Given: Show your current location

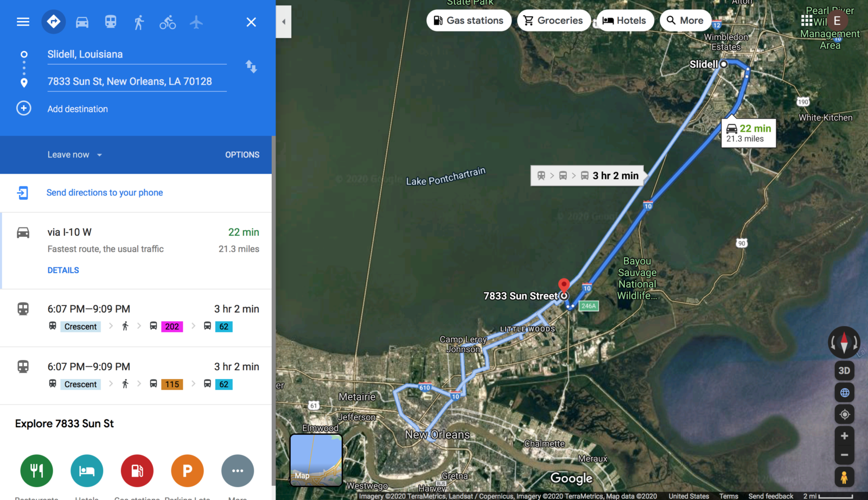Looking at the screenshot, I should pos(844,415).
